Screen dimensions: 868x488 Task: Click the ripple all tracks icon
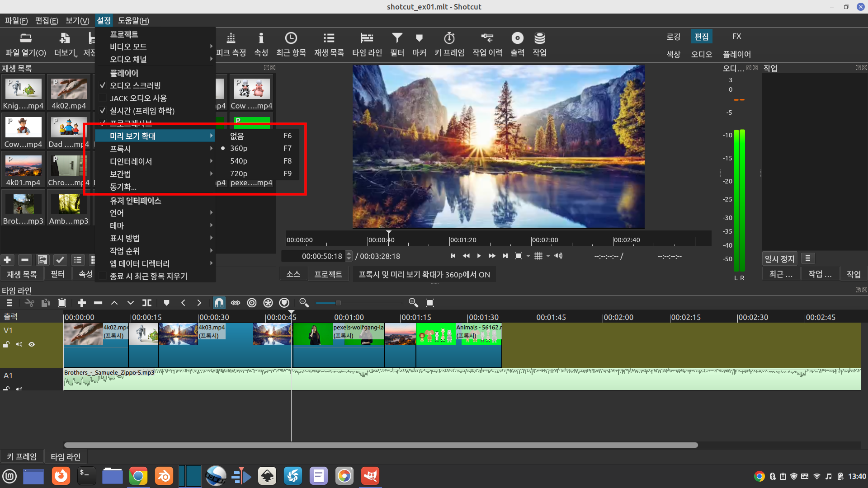pos(268,303)
